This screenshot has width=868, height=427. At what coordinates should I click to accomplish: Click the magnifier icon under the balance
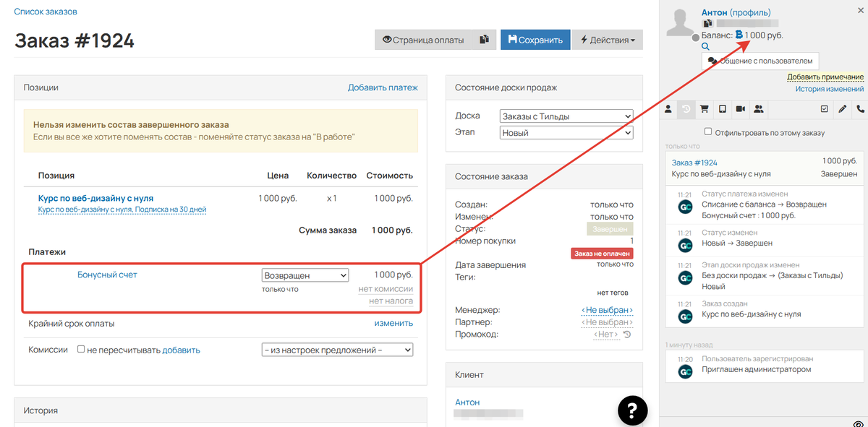pos(705,46)
